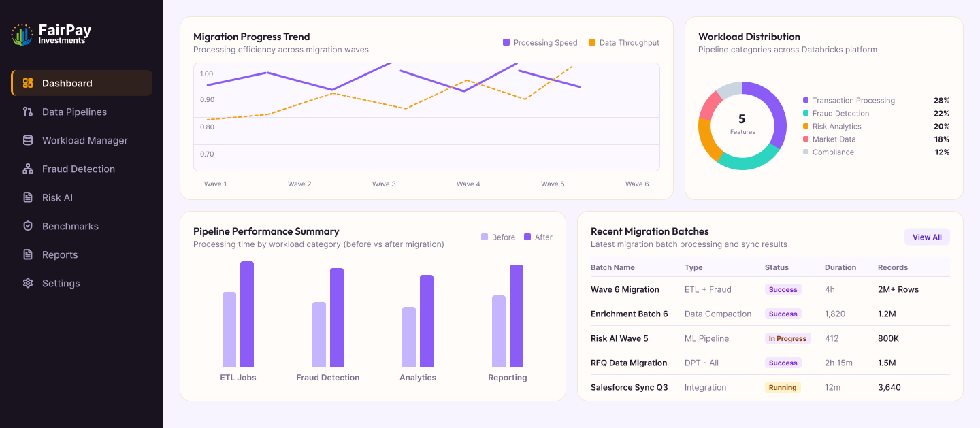980x428 pixels.
Task: Toggle Processing Speed legend swatch
Action: (x=506, y=42)
